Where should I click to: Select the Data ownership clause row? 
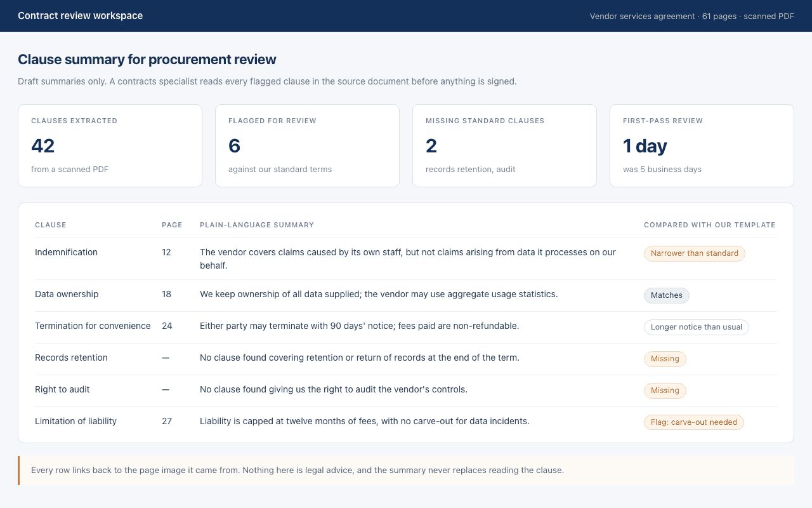(406, 295)
